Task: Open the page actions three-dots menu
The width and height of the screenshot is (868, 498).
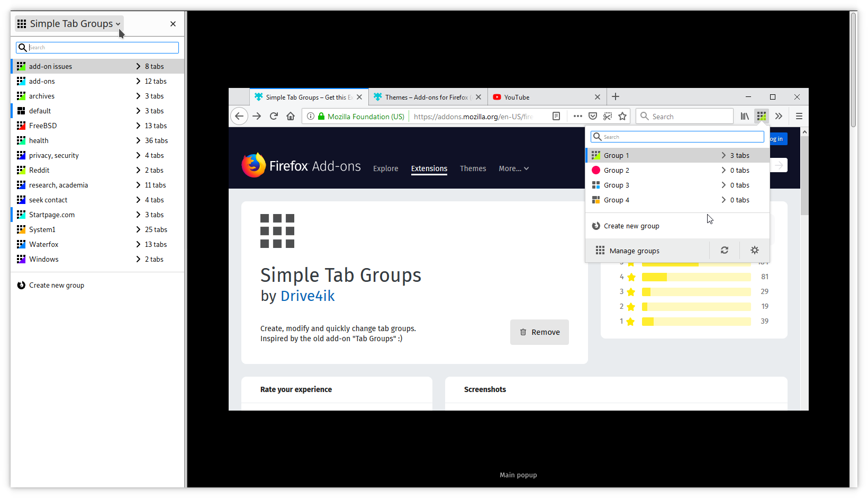Action: click(577, 116)
